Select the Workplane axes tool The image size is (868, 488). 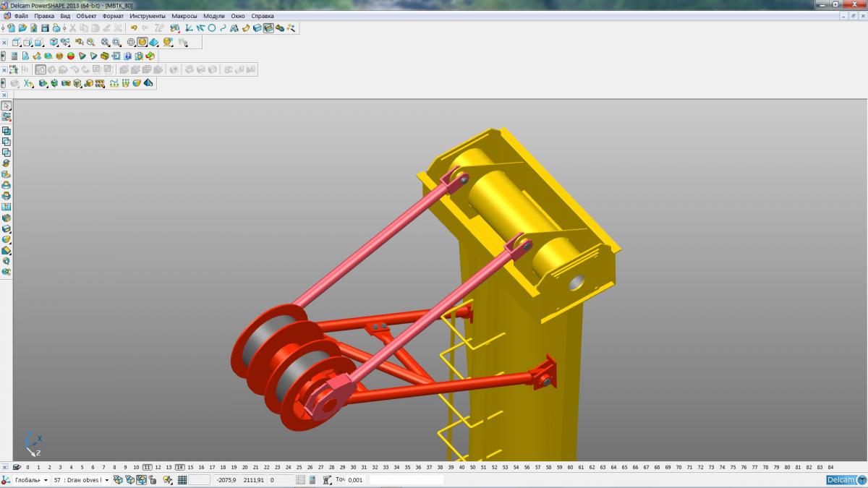pos(190,28)
